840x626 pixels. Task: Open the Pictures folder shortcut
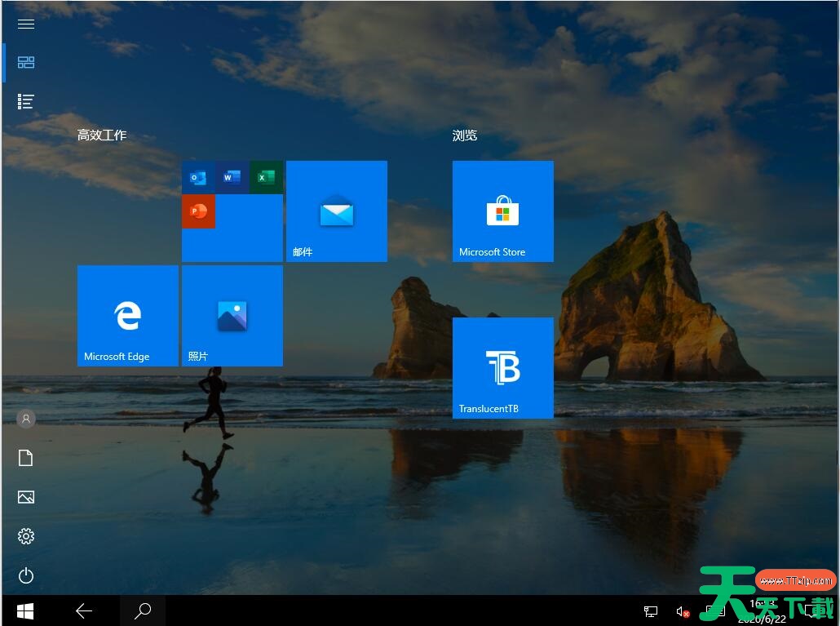(x=26, y=497)
